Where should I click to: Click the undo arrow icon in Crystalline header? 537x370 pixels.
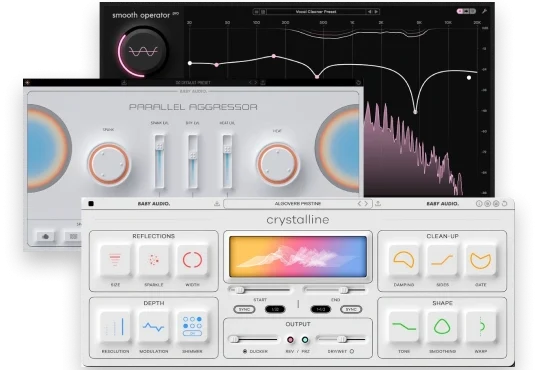(504, 204)
